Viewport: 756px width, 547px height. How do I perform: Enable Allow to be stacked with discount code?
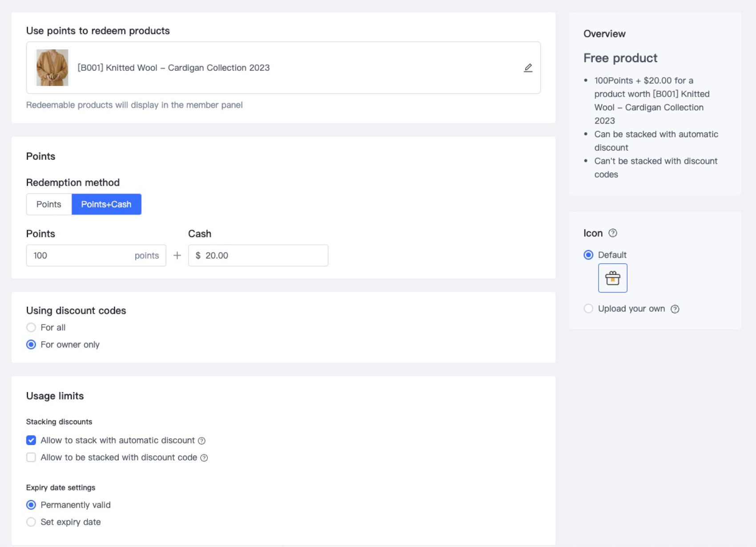tap(31, 458)
